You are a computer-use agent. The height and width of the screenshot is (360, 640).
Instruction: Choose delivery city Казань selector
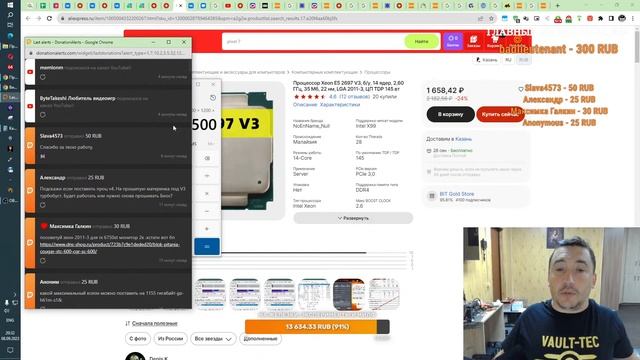[x=487, y=60]
